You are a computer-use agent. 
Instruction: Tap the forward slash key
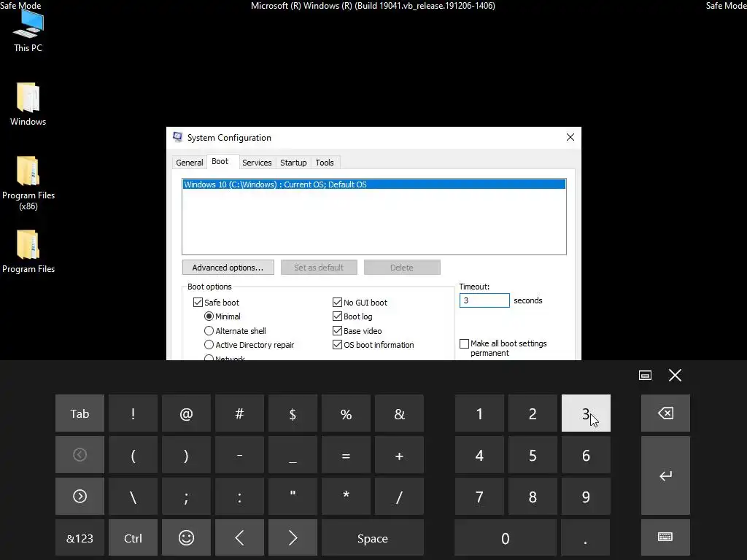tap(399, 496)
